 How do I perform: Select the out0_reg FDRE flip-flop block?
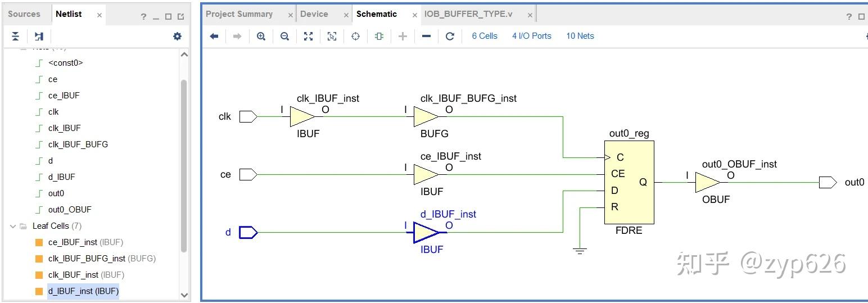(x=629, y=182)
